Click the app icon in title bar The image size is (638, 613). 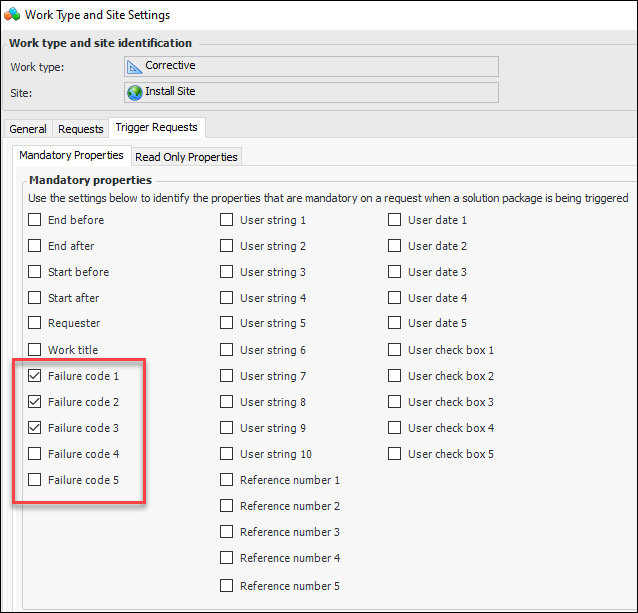(12, 14)
